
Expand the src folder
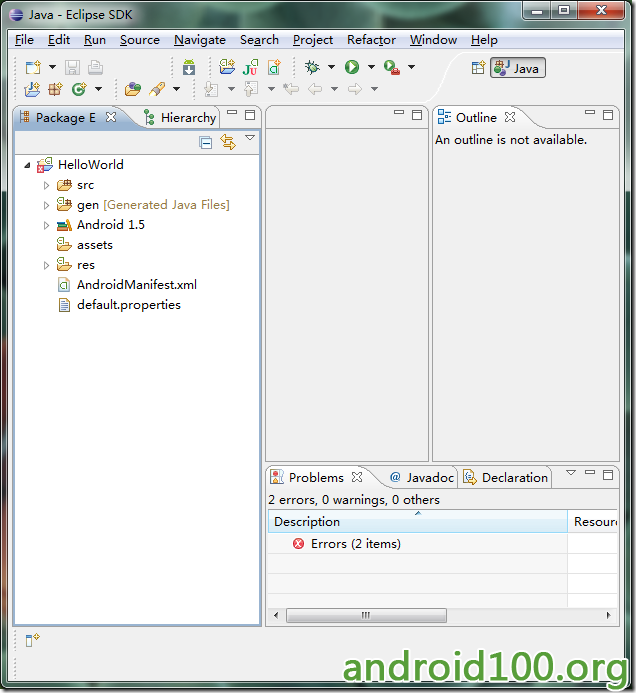(x=46, y=185)
